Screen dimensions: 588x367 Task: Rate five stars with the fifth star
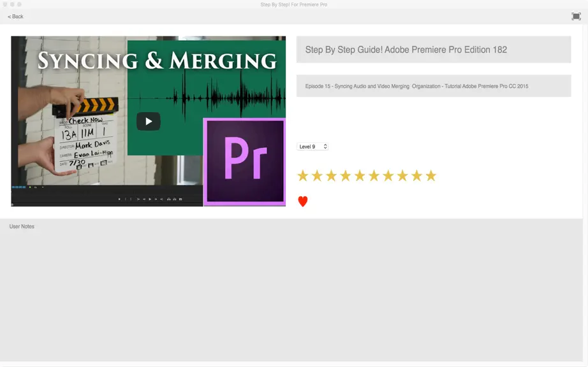click(x=360, y=175)
